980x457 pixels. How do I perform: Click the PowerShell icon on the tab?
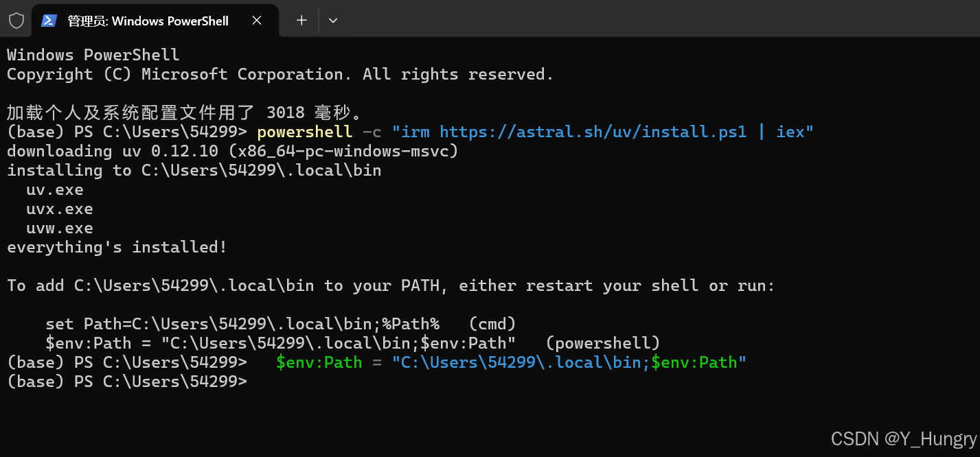(x=49, y=21)
